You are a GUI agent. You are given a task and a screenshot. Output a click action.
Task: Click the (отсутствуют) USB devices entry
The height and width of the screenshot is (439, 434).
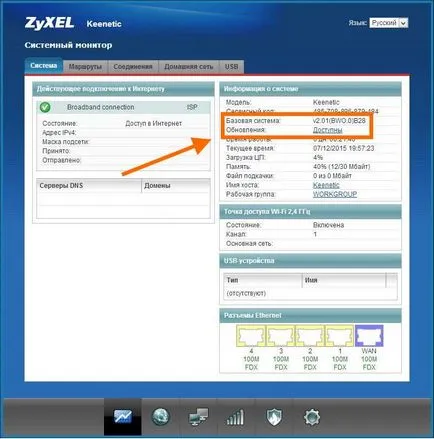(246, 293)
